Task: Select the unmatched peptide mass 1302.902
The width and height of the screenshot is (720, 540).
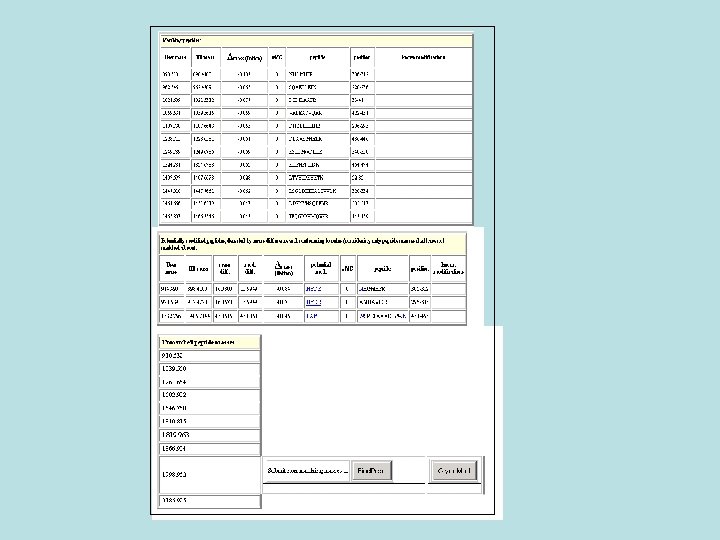Action: pyautogui.click(x=209, y=395)
